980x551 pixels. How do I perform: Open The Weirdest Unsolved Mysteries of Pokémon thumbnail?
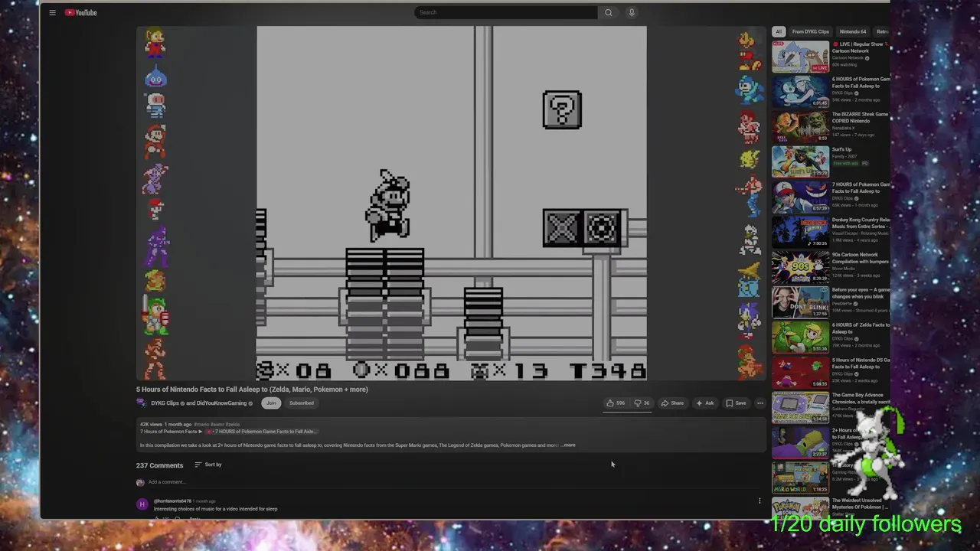800,509
